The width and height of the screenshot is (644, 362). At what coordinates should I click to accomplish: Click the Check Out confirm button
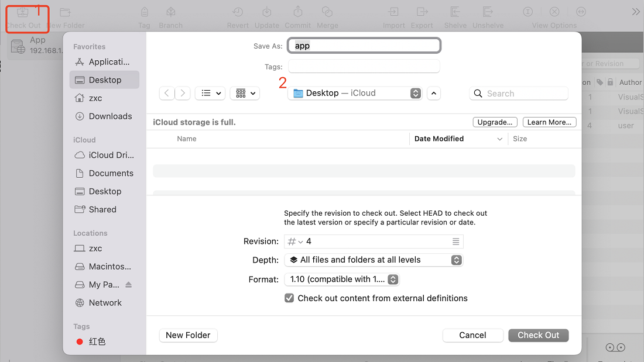click(x=539, y=335)
